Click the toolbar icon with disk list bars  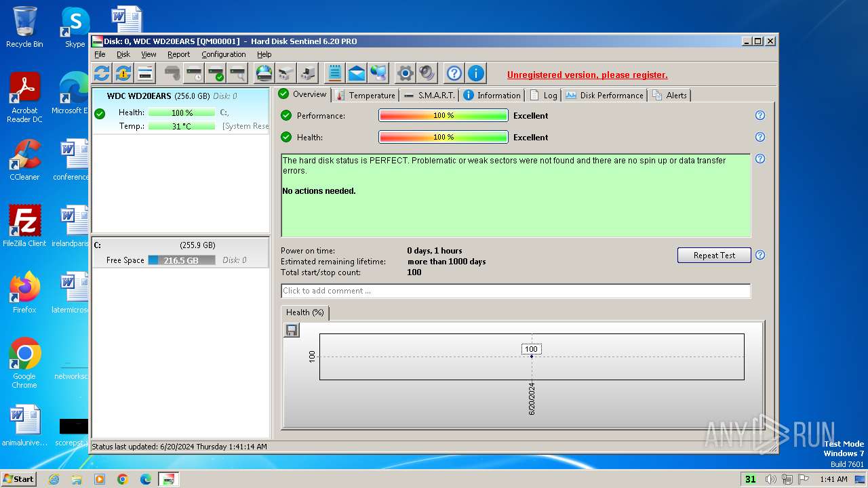pos(145,73)
